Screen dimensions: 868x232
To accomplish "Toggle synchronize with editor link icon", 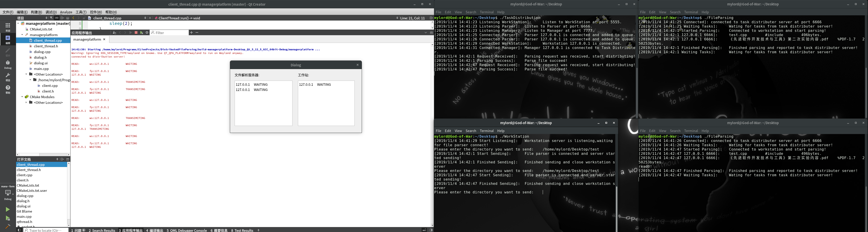I will tap(57, 18).
